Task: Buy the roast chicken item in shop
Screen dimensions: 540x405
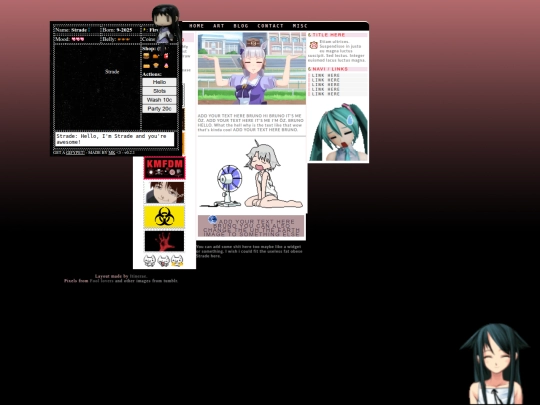Action: point(156,56)
